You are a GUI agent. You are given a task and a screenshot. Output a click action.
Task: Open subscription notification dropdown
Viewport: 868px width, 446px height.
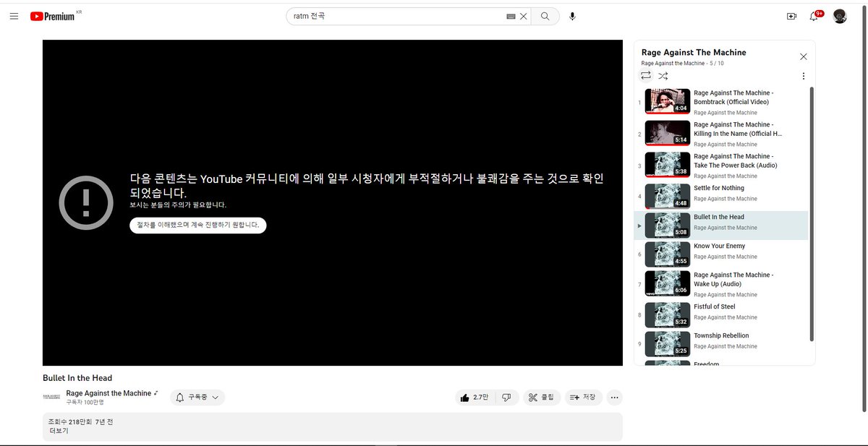pyautogui.click(x=197, y=398)
